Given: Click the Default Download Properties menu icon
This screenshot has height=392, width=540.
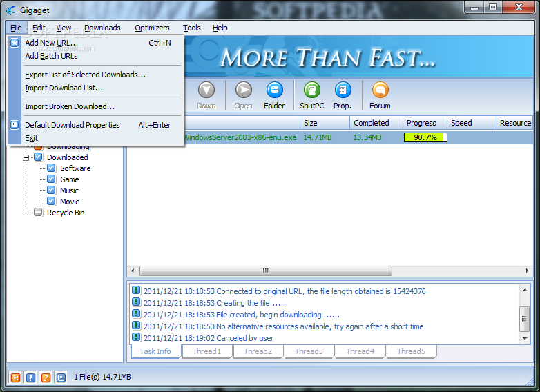Looking at the screenshot, I should click(15, 125).
